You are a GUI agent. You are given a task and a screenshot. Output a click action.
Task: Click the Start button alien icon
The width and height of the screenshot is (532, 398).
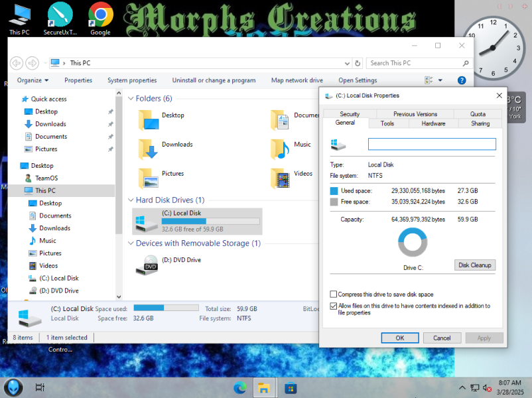pyautogui.click(x=13, y=387)
